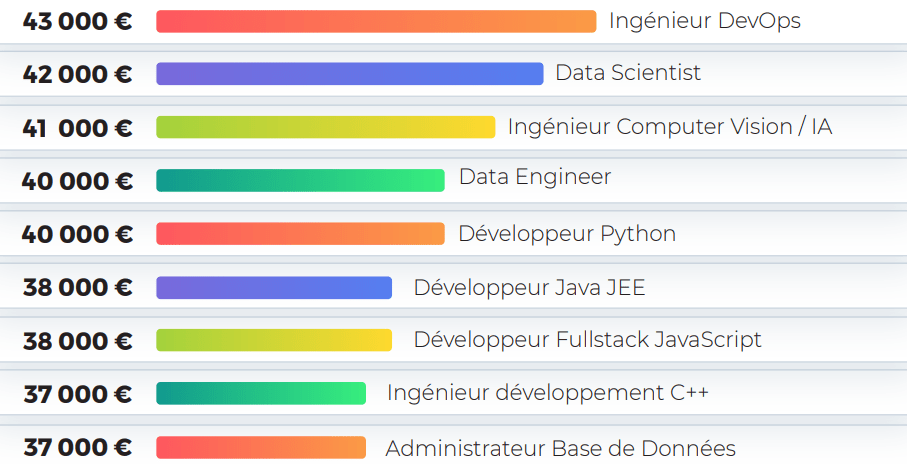The width and height of the screenshot is (907, 469).
Task: Click the Développeur Fullstack JavaScript label
Action: pyautogui.click(x=587, y=340)
